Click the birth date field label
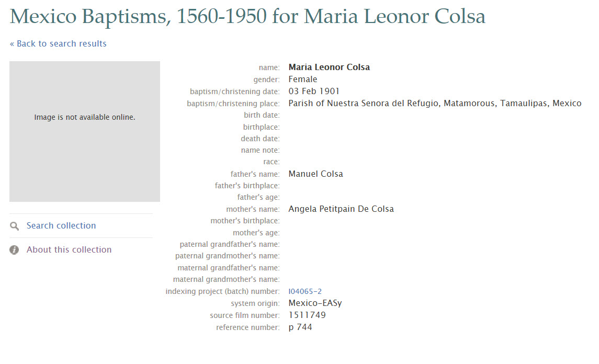599x364 pixels. click(262, 115)
